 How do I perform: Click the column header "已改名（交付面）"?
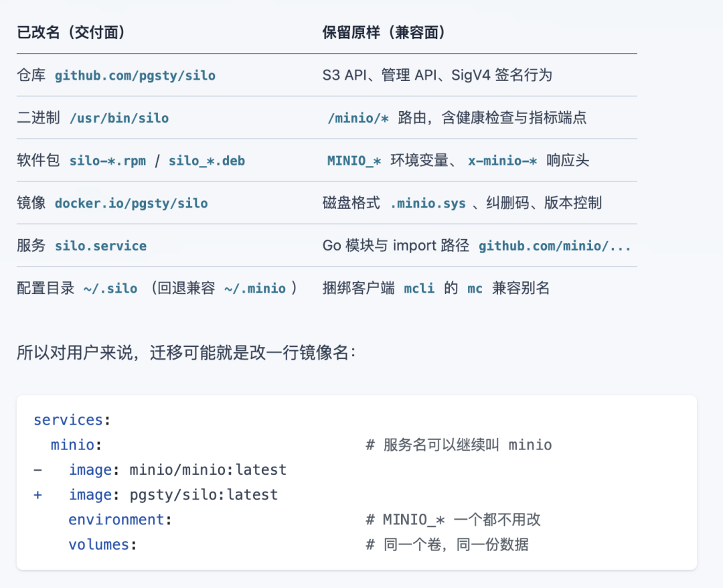coord(71,32)
